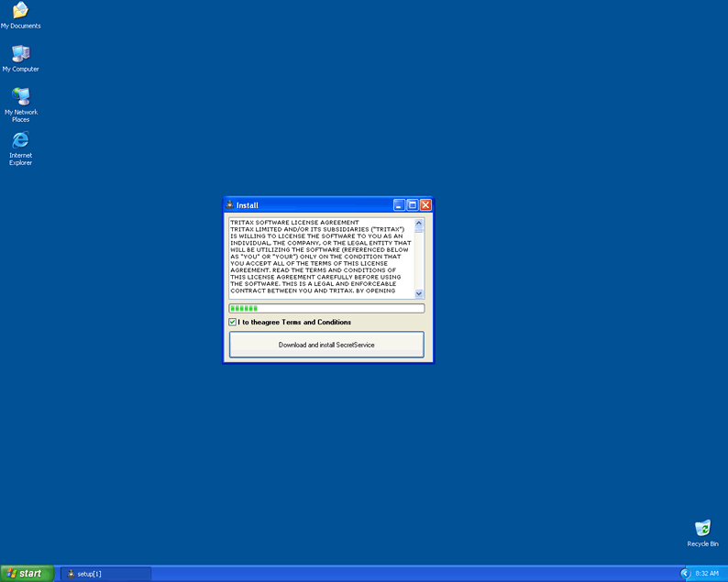Image resolution: width=728 pixels, height=582 pixels.
Task: Uncheck the agree Terms and Conditions checkbox
Action: pos(233,323)
